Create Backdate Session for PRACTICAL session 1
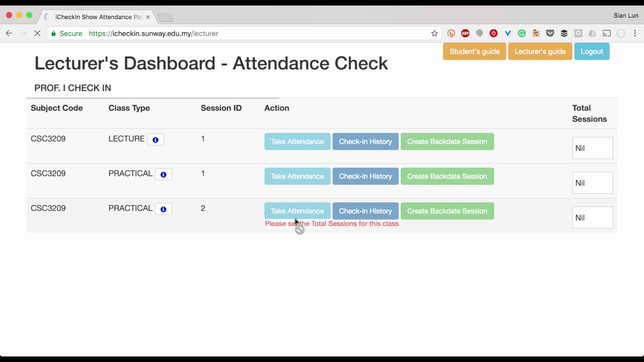 [447, 176]
